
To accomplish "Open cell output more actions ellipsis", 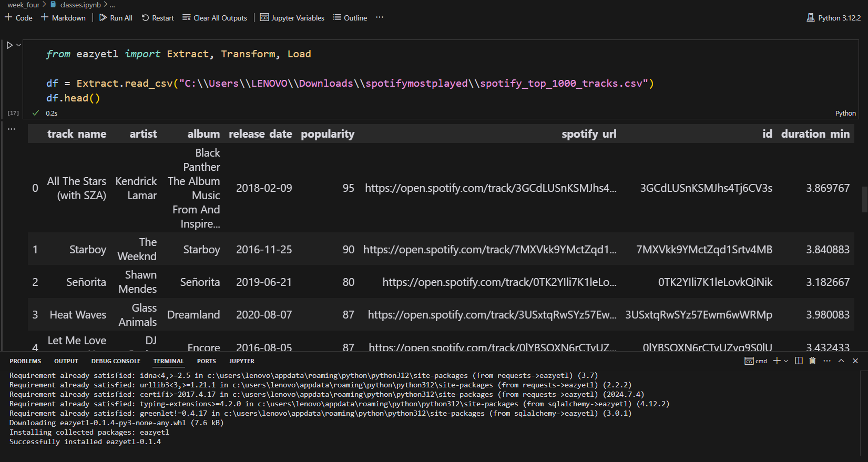I will (x=12, y=129).
